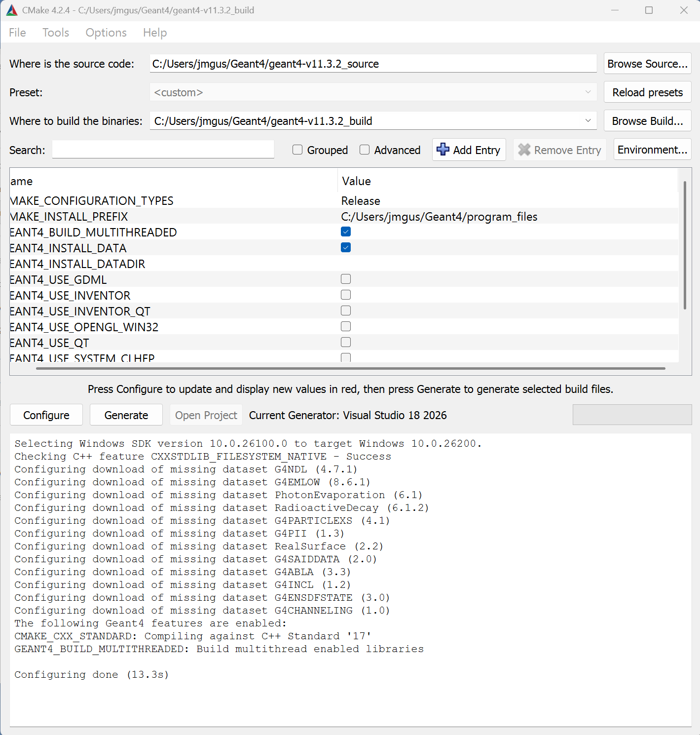Click the vertical scrollbar of the cache list
700x735 pixels.
(x=685, y=247)
